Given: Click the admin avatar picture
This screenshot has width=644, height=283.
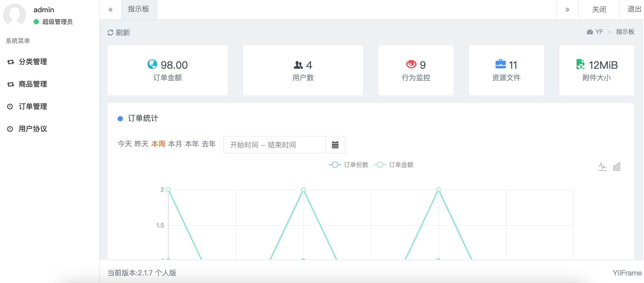Looking at the screenshot, I should 15,15.
